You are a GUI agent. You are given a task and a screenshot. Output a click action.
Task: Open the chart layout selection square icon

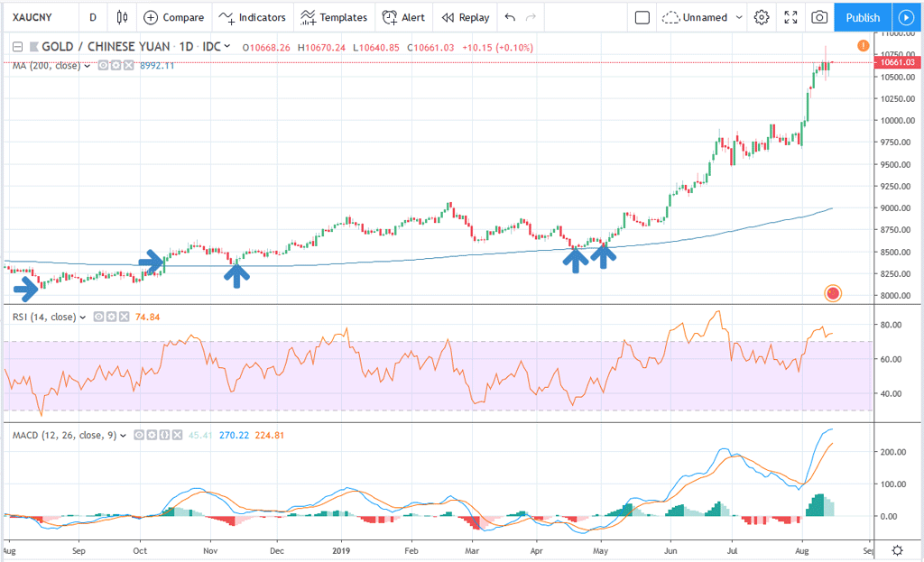point(642,17)
